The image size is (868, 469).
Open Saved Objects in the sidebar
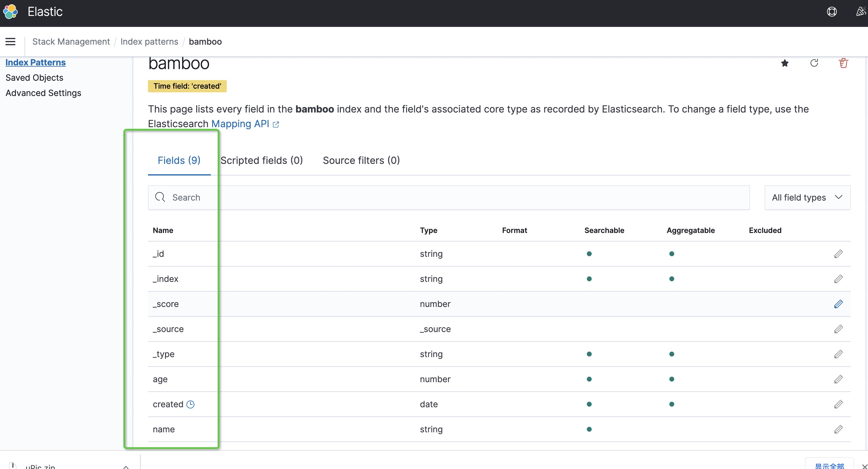point(34,78)
